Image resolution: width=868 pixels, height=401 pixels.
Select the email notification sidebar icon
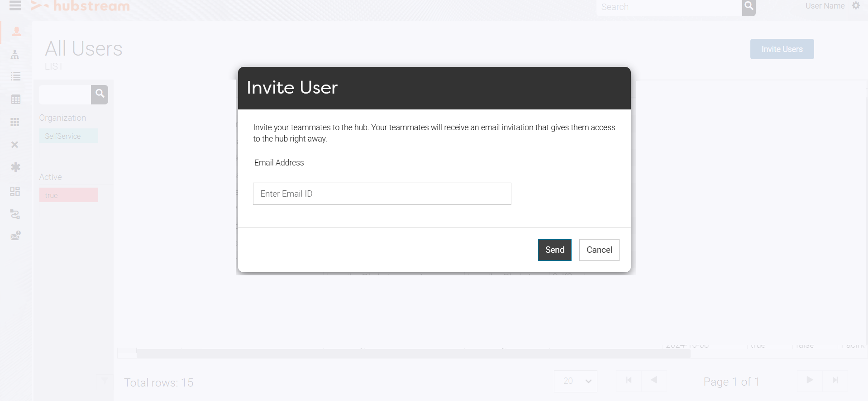(x=15, y=235)
